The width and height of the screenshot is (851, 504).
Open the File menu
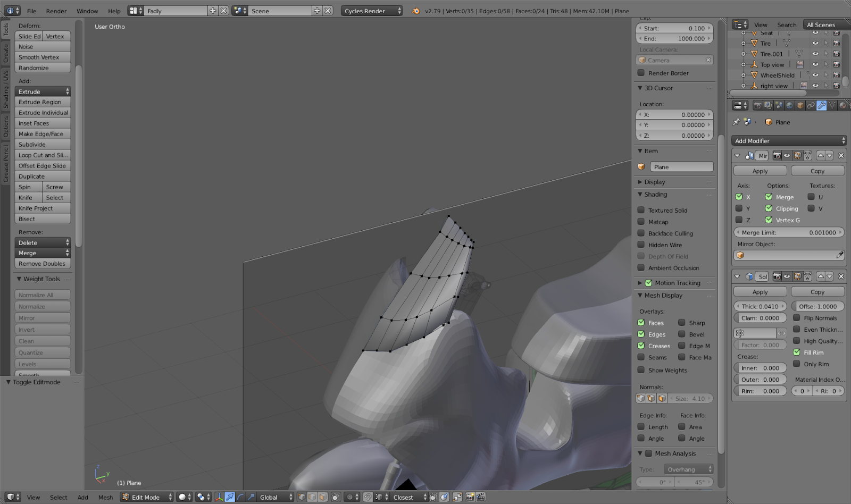[x=32, y=11]
